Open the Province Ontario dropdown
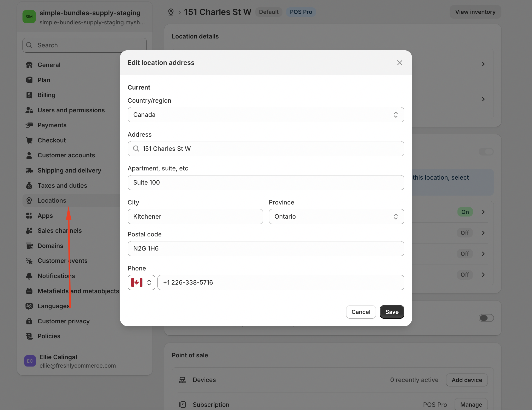The width and height of the screenshot is (532, 410). [336, 217]
